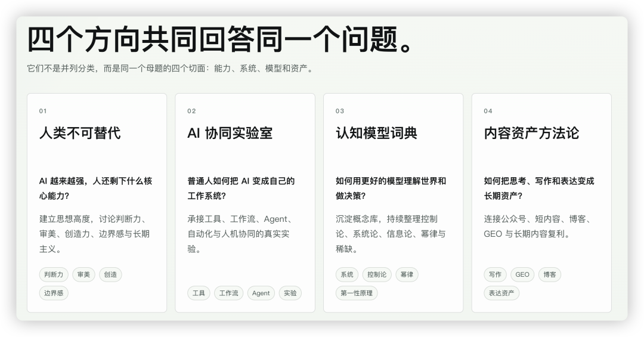Click the description starting with 连接公众号

tap(538, 227)
